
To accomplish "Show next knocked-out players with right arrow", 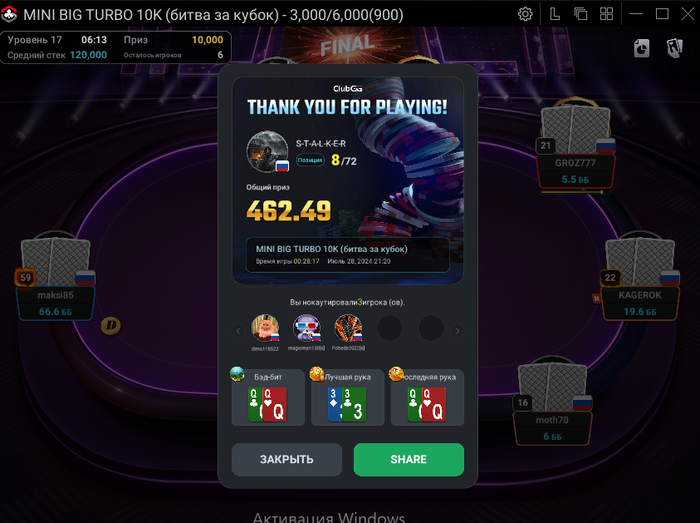I will (457, 331).
